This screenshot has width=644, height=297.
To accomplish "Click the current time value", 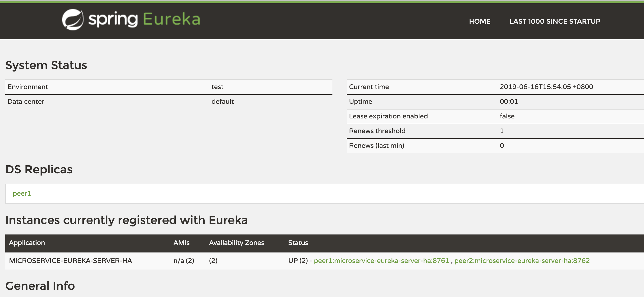I will point(546,87).
